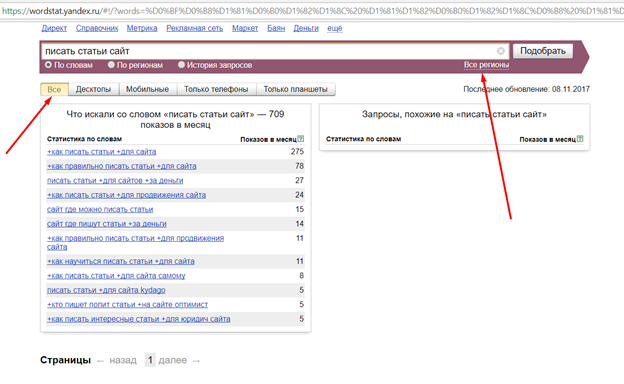Image resolution: width=624 pixels, height=384 pixels.
Task: Switch to the Мобильные tab
Action: [x=147, y=89]
